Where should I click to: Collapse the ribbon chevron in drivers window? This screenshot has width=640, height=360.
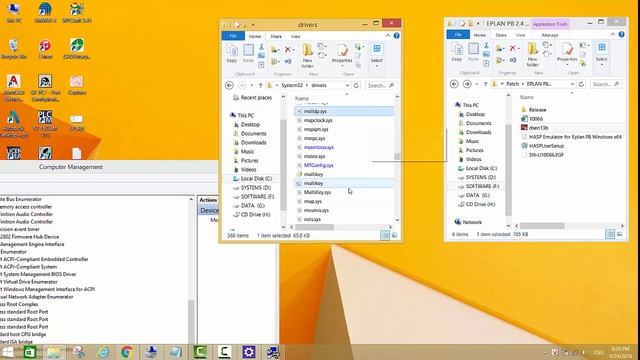pyautogui.click(x=388, y=36)
